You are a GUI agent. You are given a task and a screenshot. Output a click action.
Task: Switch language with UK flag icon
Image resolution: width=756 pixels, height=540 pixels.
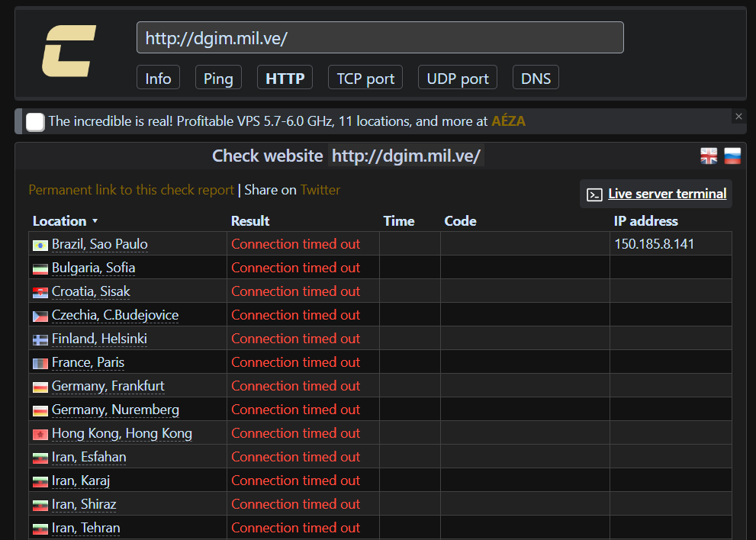click(709, 156)
